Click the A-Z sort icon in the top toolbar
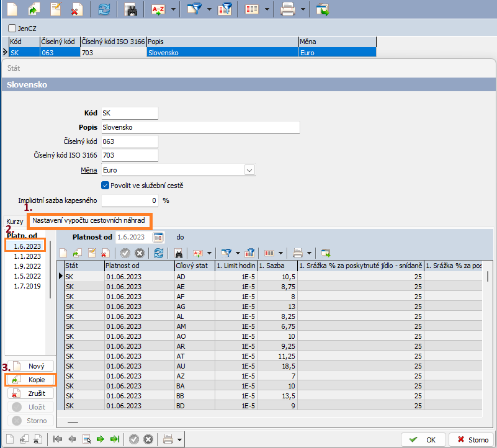The width and height of the screenshot is (497, 448). point(158,10)
